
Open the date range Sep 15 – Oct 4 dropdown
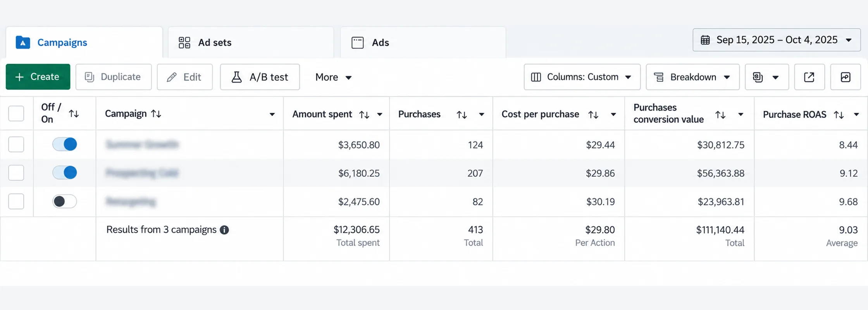(777, 40)
